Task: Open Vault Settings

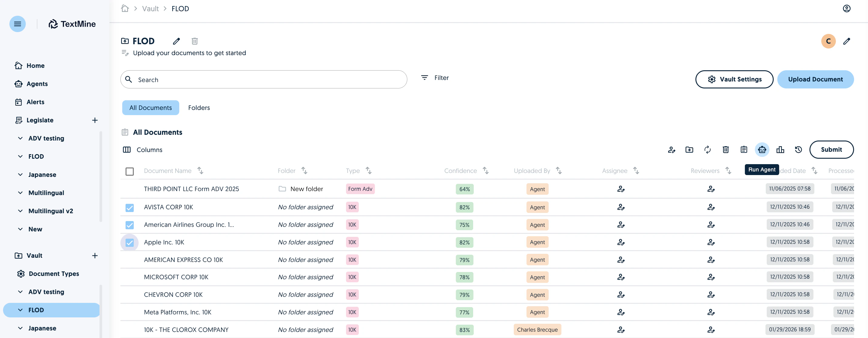Action: [x=734, y=79]
